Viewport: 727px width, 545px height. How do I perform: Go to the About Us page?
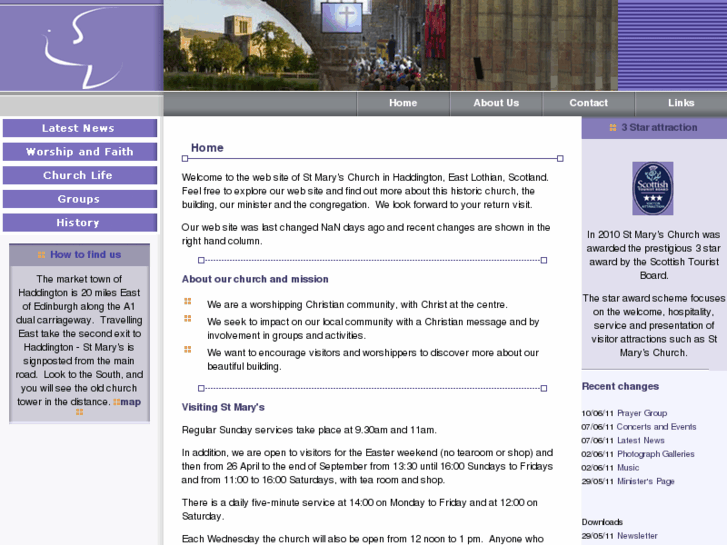[496, 103]
